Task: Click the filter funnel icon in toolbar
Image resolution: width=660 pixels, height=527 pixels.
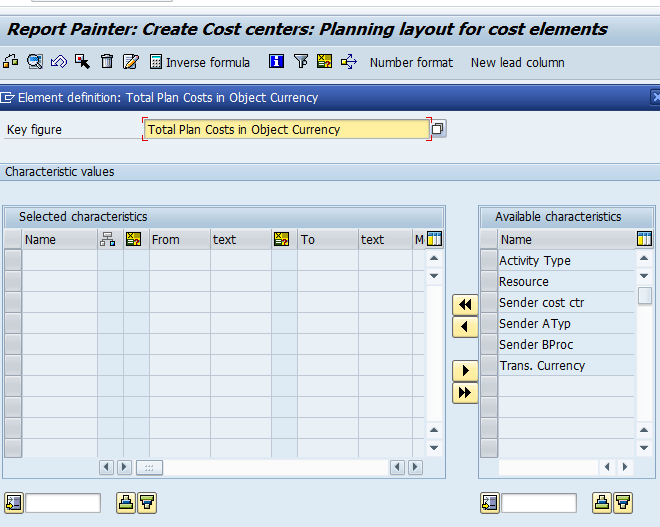Action: (x=301, y=62)
